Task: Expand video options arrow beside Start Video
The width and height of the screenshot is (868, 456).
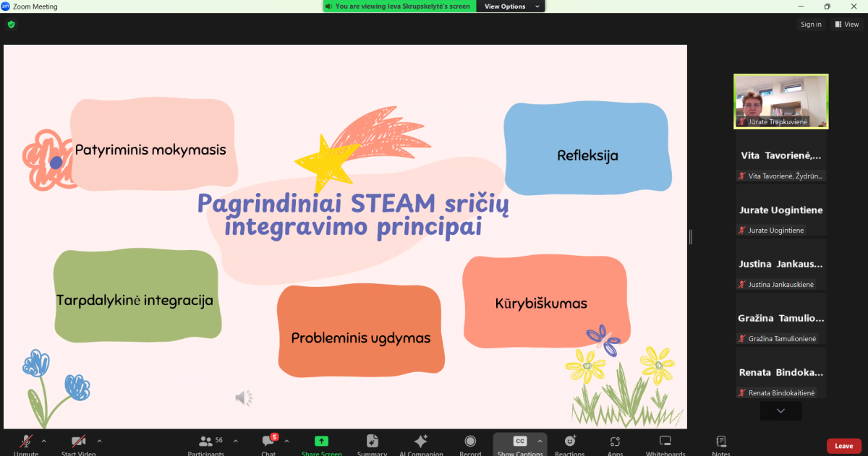Action: (x=99, y=441)
